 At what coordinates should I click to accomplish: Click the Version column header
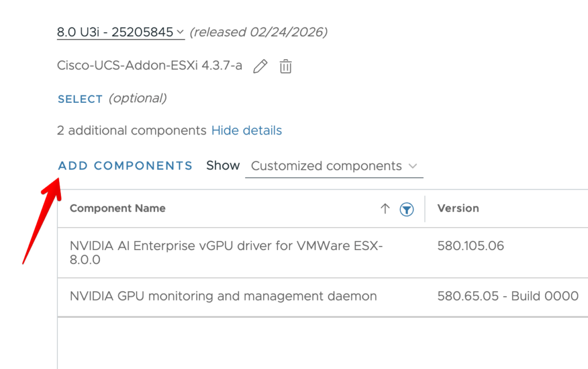[458, 209]
